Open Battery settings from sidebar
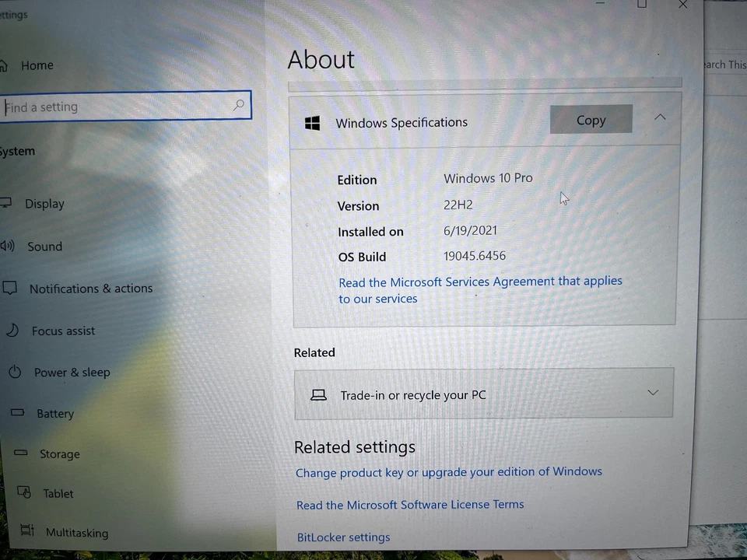This screenshot has width=747, height=560. pos(17,413)
